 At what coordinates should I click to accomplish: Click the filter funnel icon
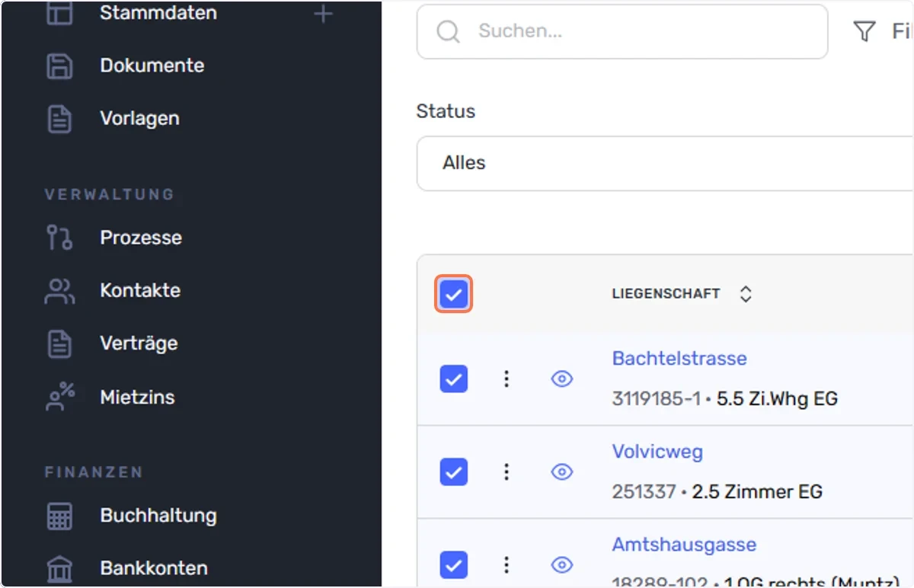coord(864,31)
